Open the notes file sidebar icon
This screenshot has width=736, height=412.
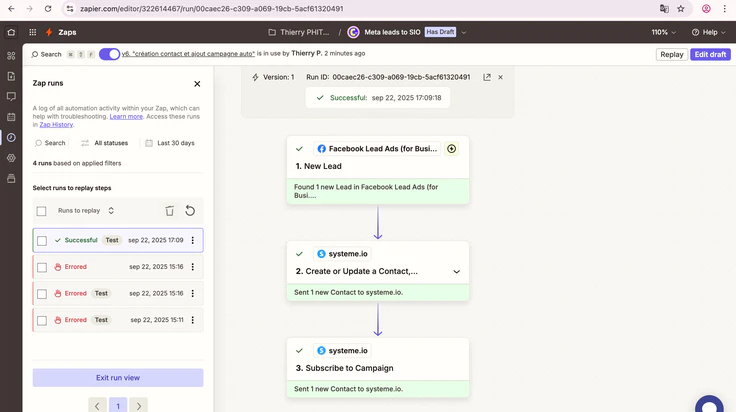point(11,76)
